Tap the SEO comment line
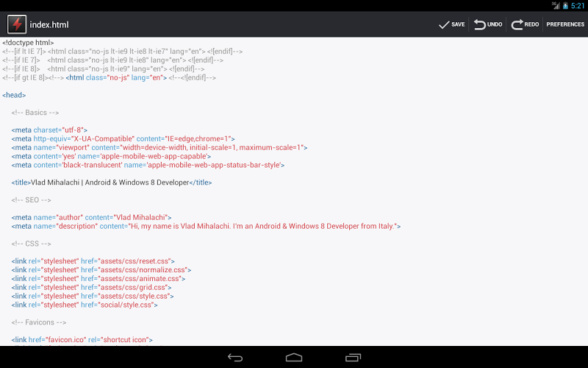Viewport: 588px width, 368px height. (31, 199)
